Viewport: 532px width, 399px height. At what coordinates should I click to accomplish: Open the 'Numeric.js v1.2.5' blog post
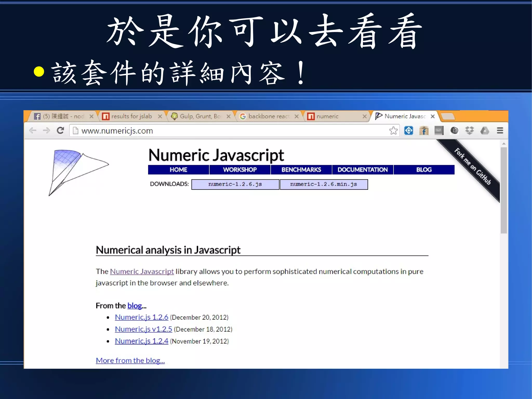[x=143, y=329]
